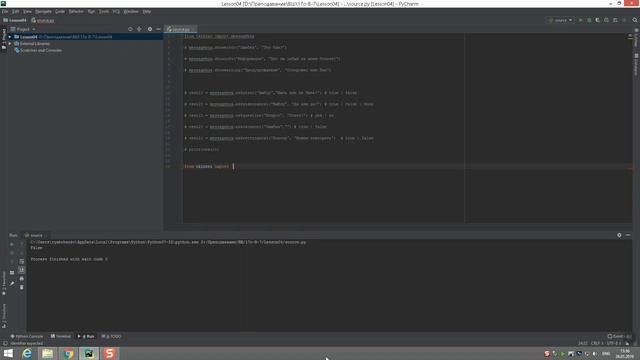The height and width of the screenshot is (360, 640).
Task: Open 2: Favorites side tool window
Action: pos(4,284)
